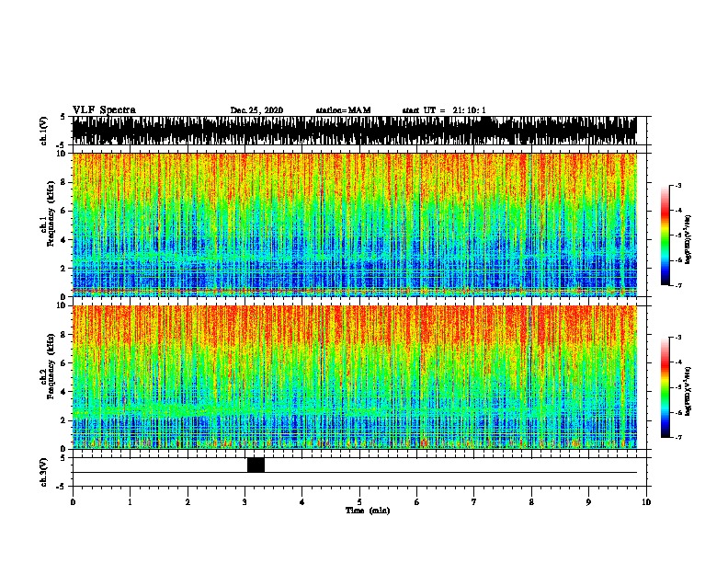This screenshot has height=563, width=728.
Task: Click the "5" tick on the Time axis
Action: [x=359, y=502]
